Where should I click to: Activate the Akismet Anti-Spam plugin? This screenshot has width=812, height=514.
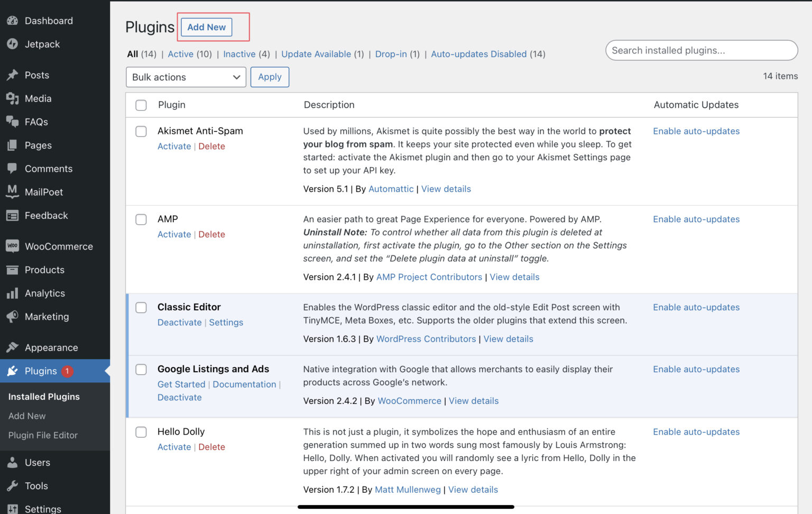coord(174,146)
